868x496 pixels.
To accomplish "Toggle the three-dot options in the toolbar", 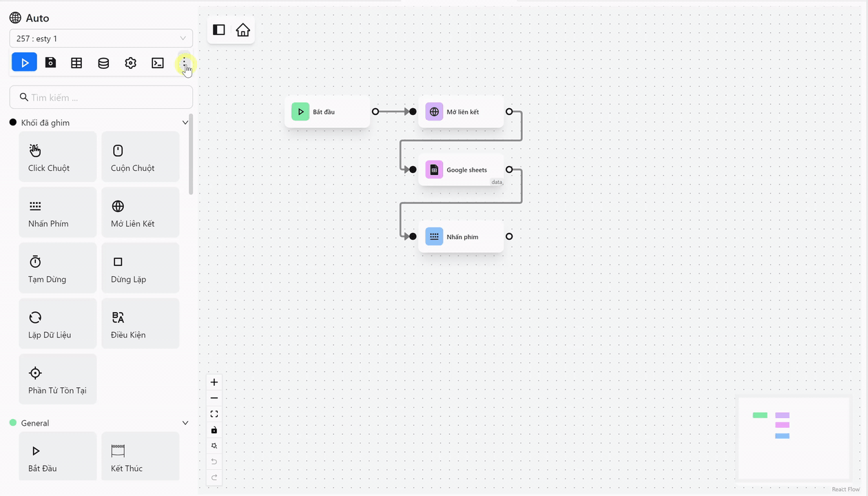I will click(185, 63).
